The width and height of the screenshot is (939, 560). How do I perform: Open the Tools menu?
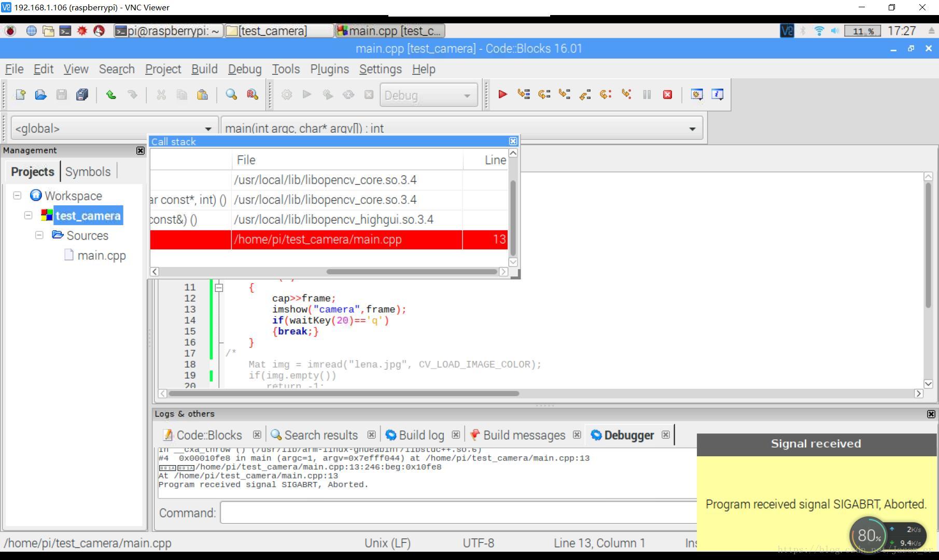[286, 69]
